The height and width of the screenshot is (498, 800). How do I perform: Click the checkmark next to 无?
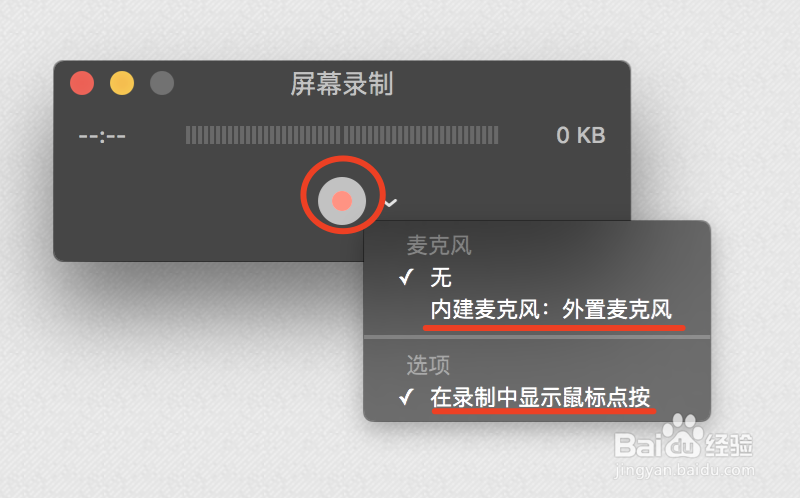tap(406, 278)
